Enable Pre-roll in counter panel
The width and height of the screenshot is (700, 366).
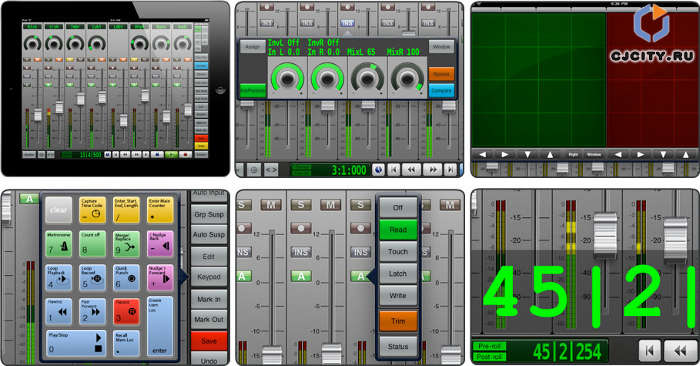pos(490,346)
